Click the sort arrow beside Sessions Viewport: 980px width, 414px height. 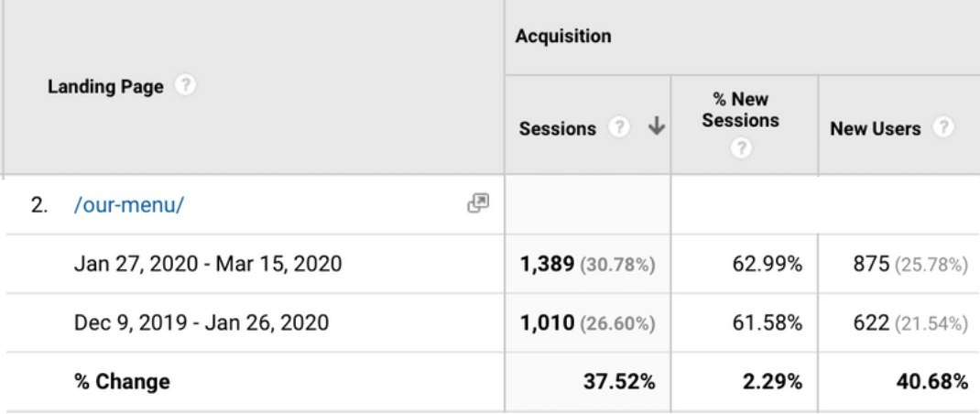[655, 128]
